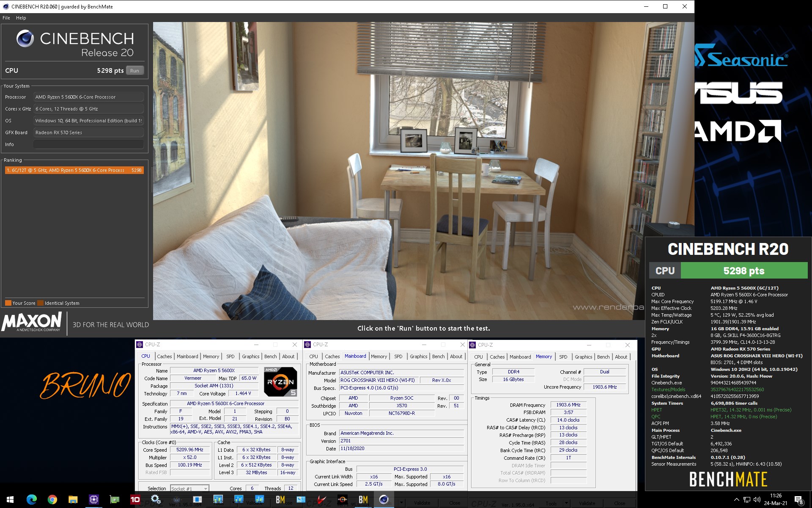The width and height of the screenshot is (812, 508).
Task: Open About tab in left CPU-Z window
Action: click(288, 356)
